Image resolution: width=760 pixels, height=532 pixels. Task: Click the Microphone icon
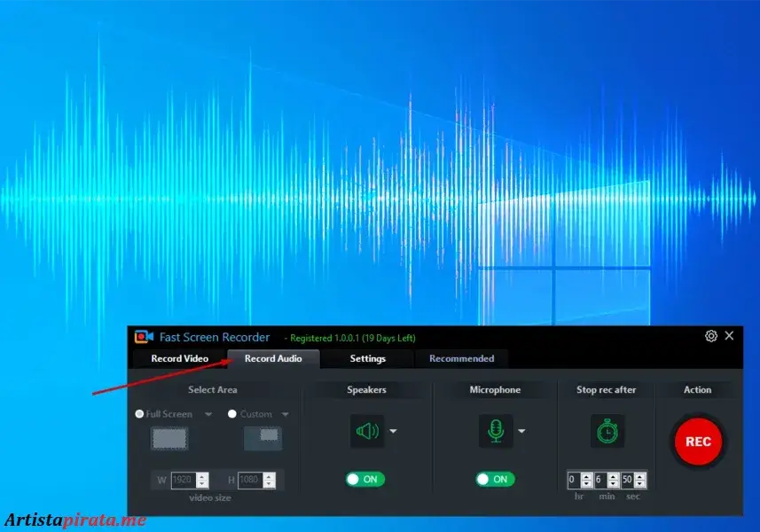coord(495,431)
